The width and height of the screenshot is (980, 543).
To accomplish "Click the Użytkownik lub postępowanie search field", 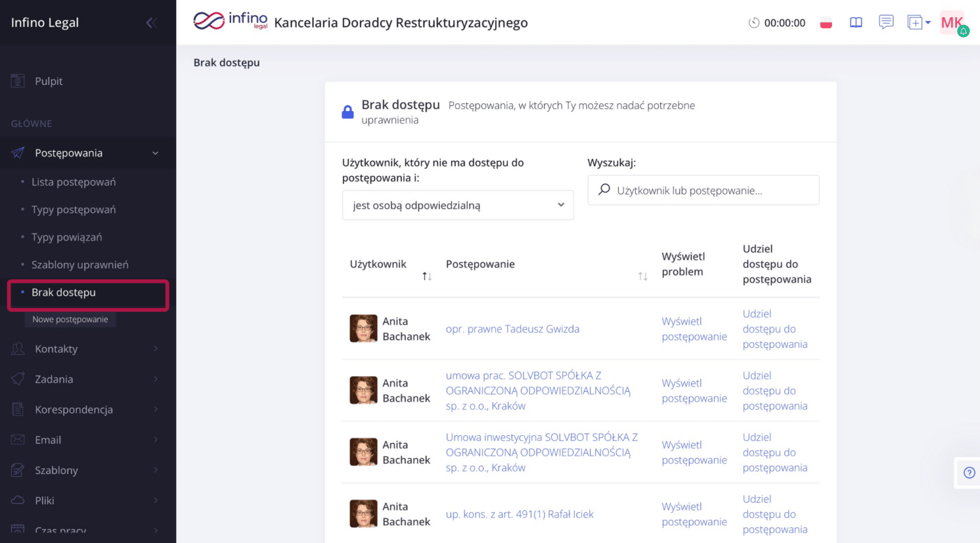I will pyautogui.click(x=703, y=190).
